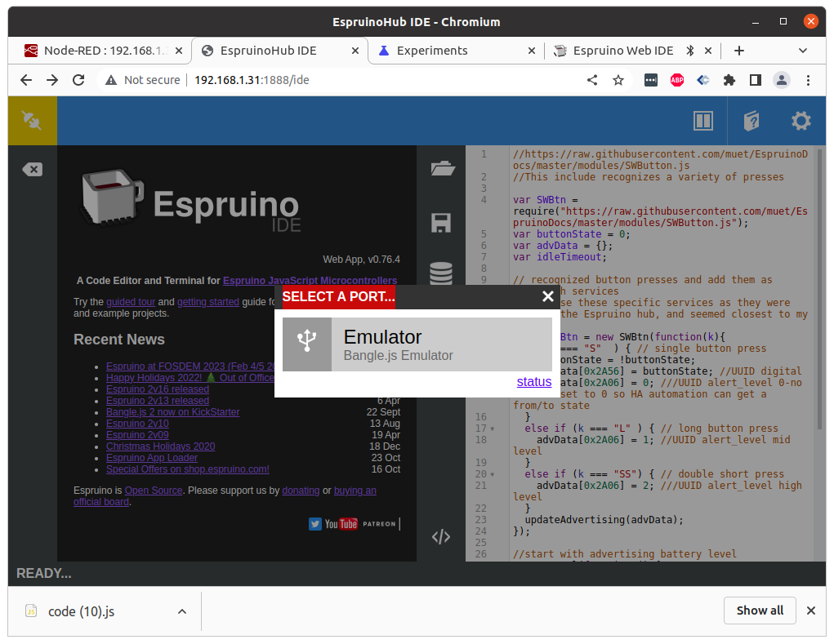
Task: Open the extensions puzzle icon
Action: tap(729, 80)
